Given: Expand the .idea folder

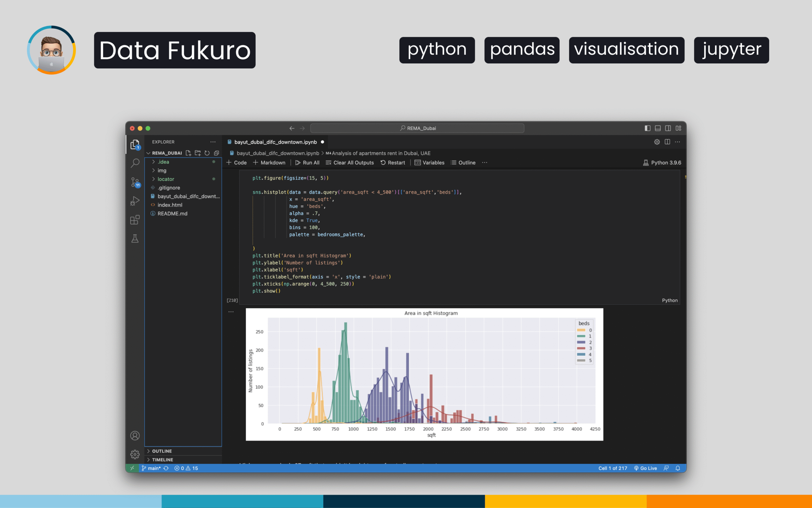Looking at the screenshot, I should point(163,162).
